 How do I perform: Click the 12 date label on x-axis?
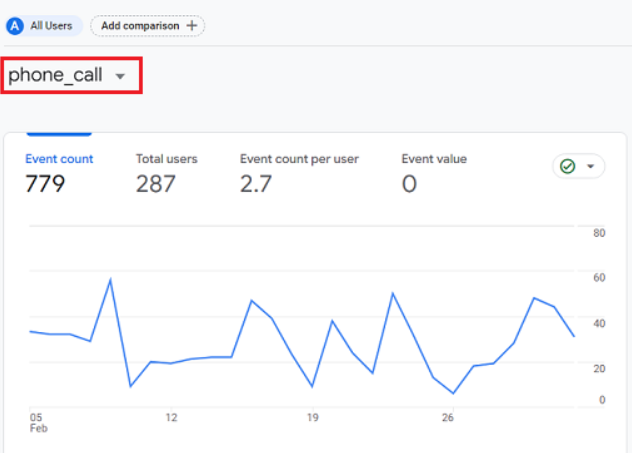[x=171, y=418]
